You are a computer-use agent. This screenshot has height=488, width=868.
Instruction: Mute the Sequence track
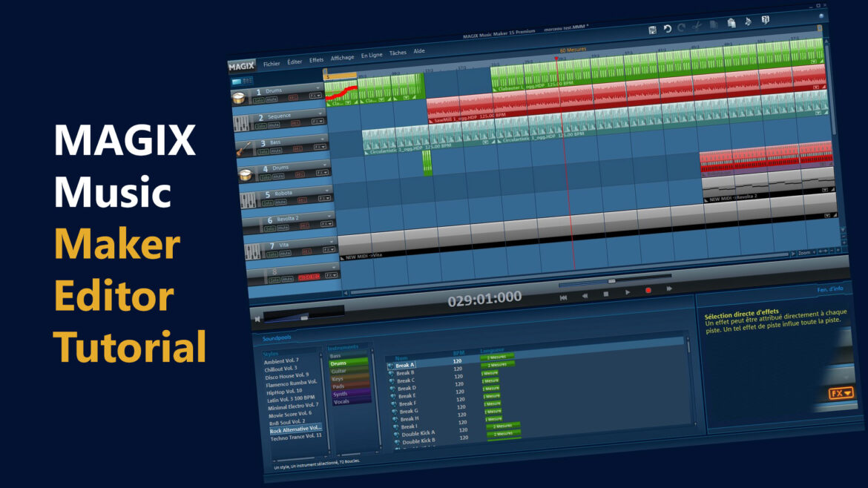273,125
